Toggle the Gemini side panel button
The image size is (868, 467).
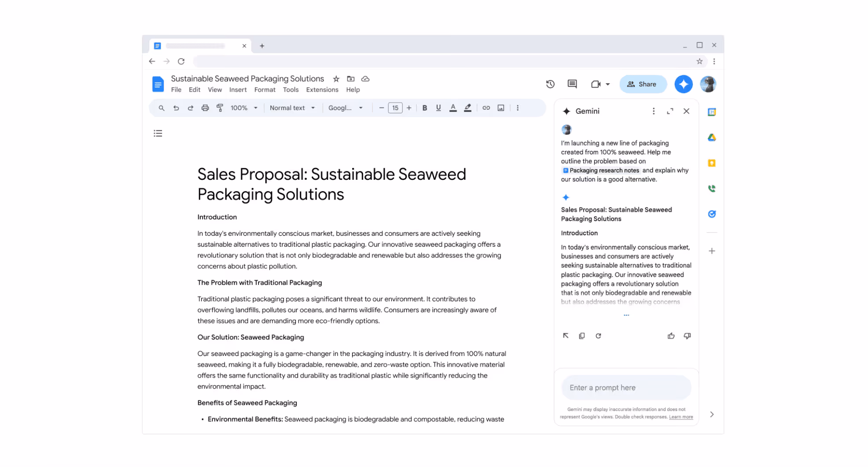pyautogui.click(x=684, y=84)
